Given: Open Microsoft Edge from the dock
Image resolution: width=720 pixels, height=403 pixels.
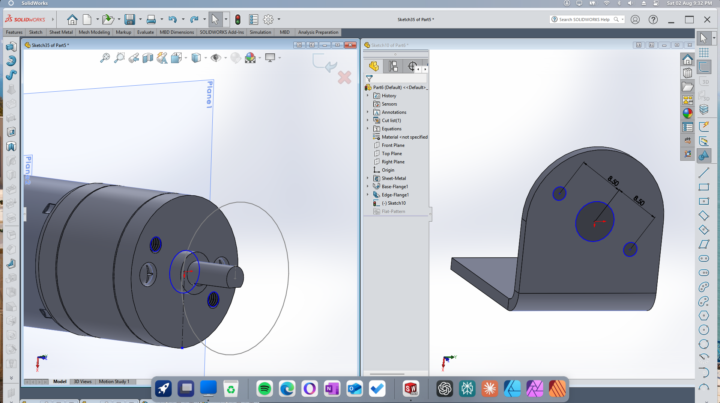Looking at the screenshot, I should point(287,389).
